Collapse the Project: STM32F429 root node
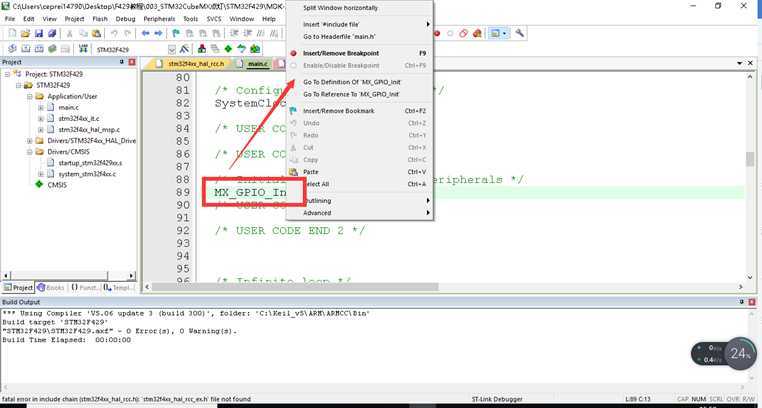The height and width of the screenshot is (408, 762). (8, 74)
